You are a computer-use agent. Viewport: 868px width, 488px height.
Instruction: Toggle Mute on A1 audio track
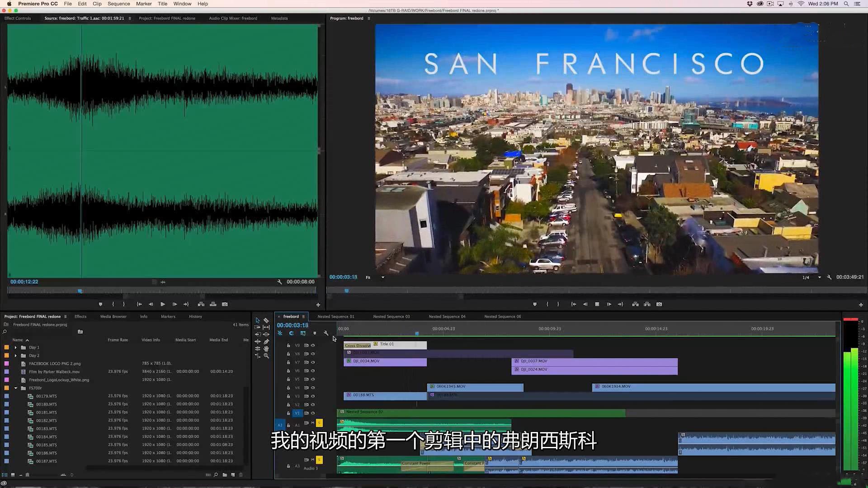312,423
